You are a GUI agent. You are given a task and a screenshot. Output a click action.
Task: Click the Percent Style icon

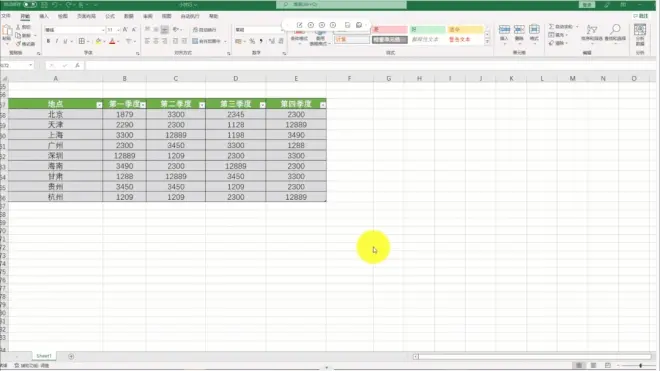(x=252, y=41)
